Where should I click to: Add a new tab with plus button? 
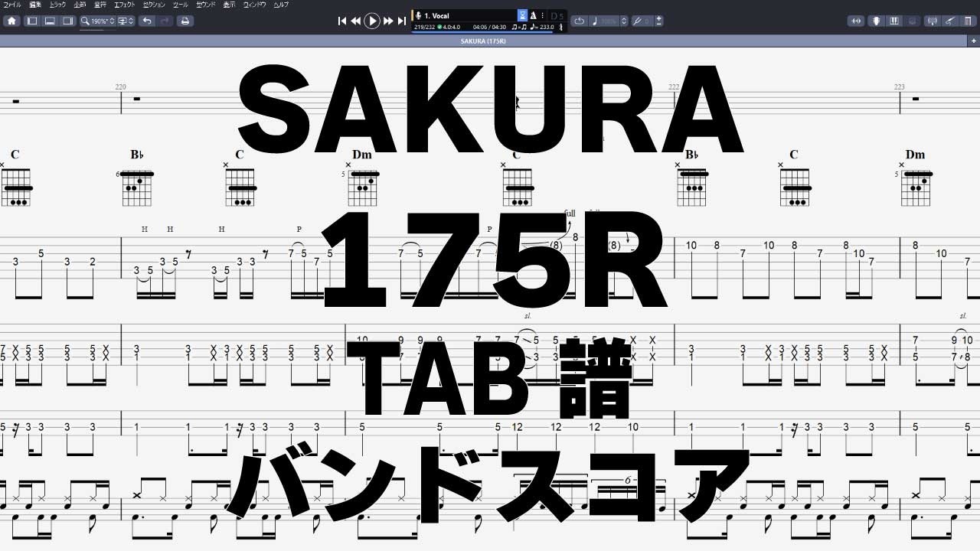973,41
